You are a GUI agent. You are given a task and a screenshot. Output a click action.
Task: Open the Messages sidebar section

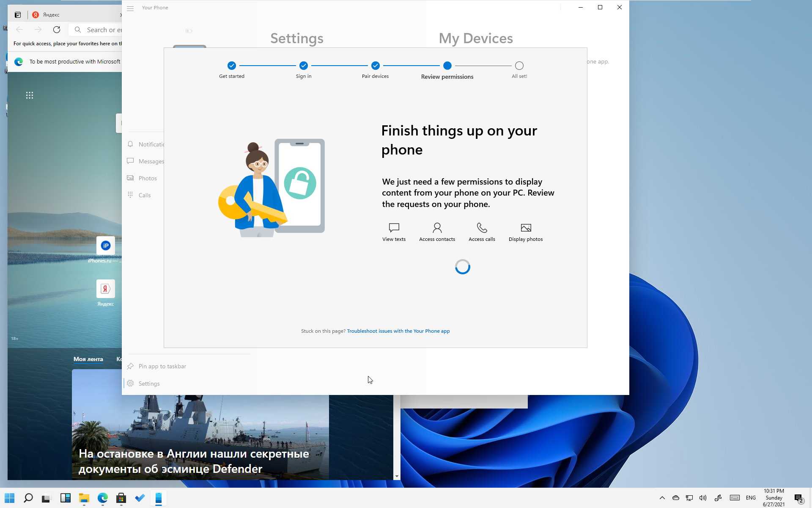[x=151, y=161]
